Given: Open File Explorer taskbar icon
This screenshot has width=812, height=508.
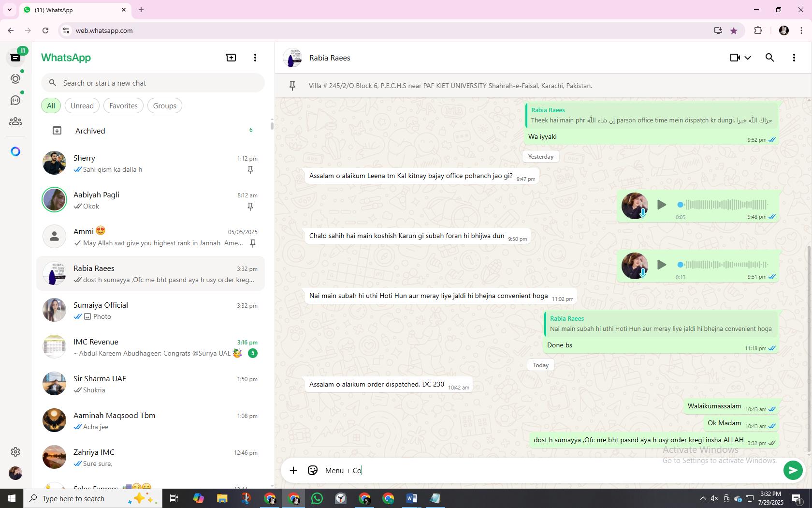Looking at the screenshot, I should tap(222, 498).
